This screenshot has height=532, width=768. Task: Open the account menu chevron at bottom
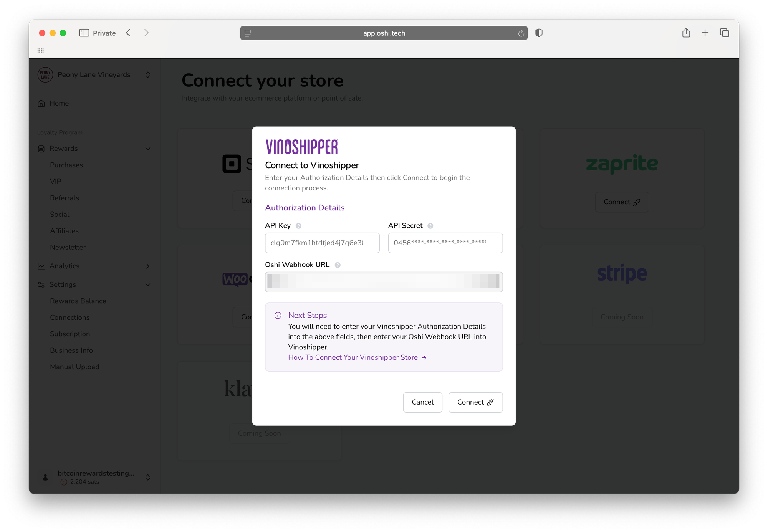pyautogui.click(x=148, y=477)
